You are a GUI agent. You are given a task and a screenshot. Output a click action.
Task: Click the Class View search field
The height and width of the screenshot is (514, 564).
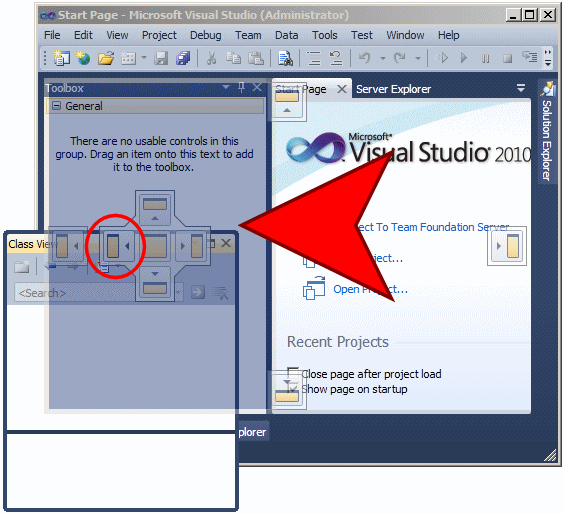pos(97,293)
